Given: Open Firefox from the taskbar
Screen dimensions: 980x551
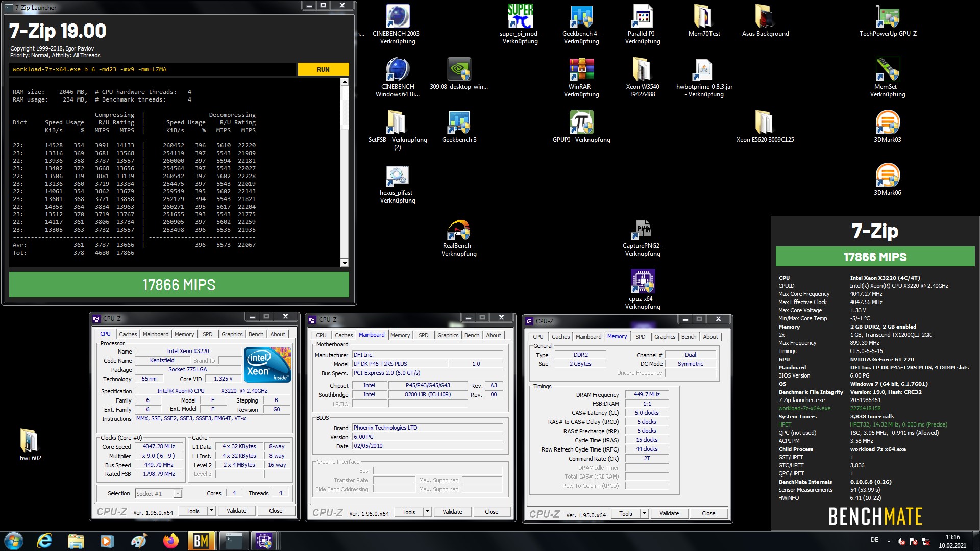Looking at the screenshot, I should click(x=170, y=541).
